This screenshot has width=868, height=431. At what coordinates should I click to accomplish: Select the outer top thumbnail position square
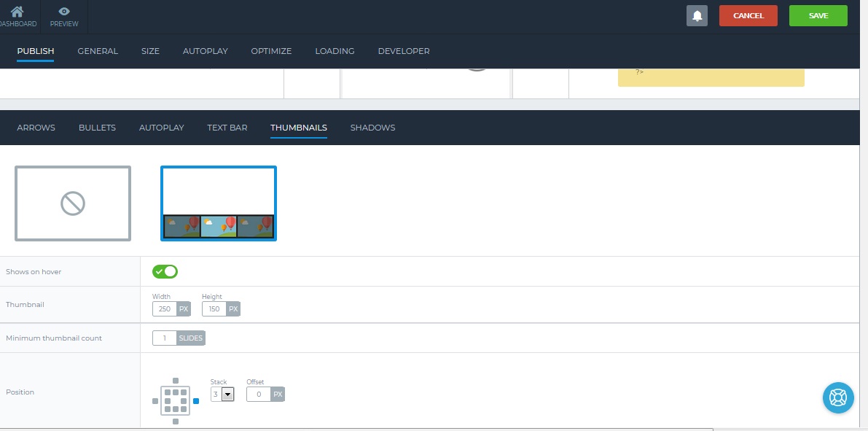176,381
